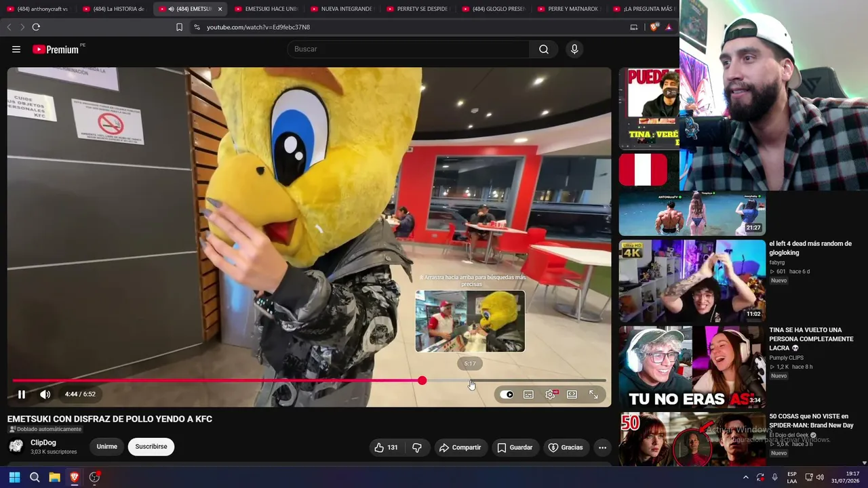Go to YouTube Premium home logo
Viewport: 868px width, 488px height.
pos(56,49)
